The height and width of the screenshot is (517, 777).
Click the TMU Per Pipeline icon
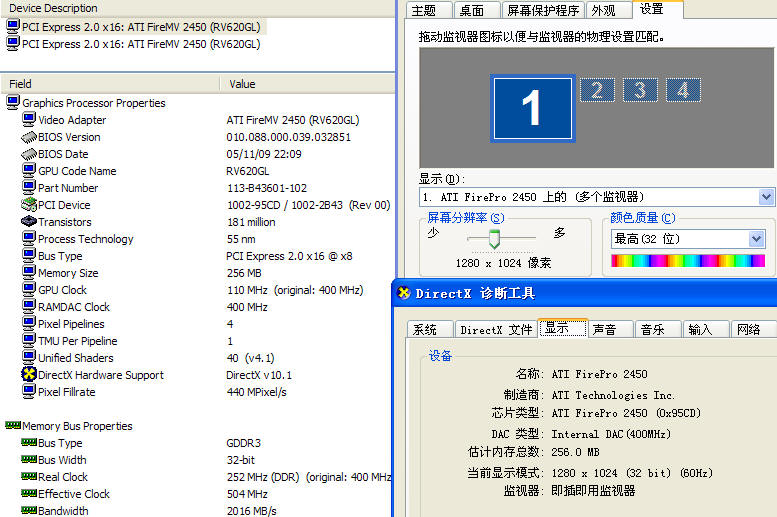(x=29, y=341)
